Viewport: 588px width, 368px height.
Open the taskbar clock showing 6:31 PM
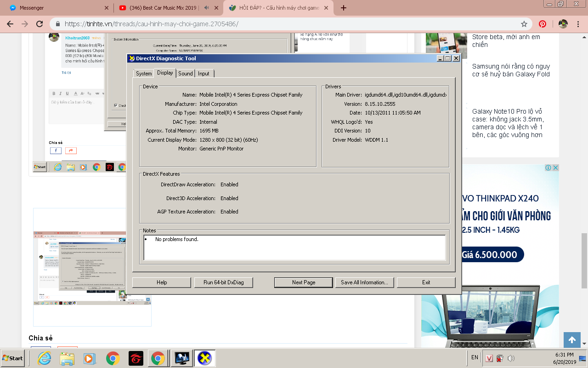tap(564, 358)
